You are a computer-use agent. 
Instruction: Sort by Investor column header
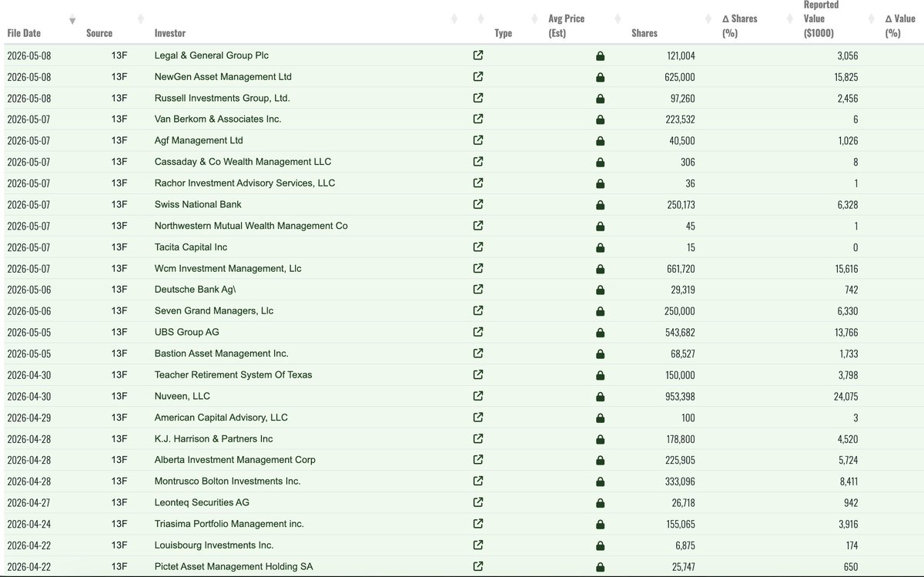pyautogui.click(x=170, y=33)
